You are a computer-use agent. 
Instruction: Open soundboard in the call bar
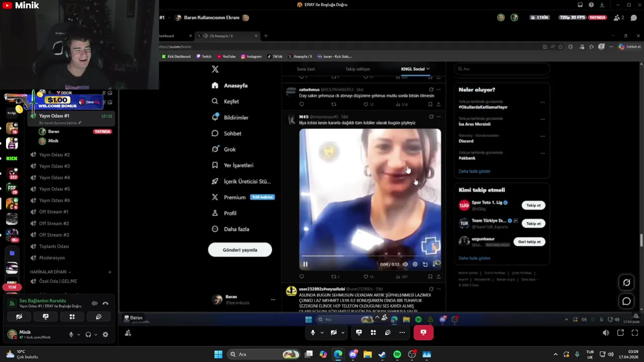(388, 332)
